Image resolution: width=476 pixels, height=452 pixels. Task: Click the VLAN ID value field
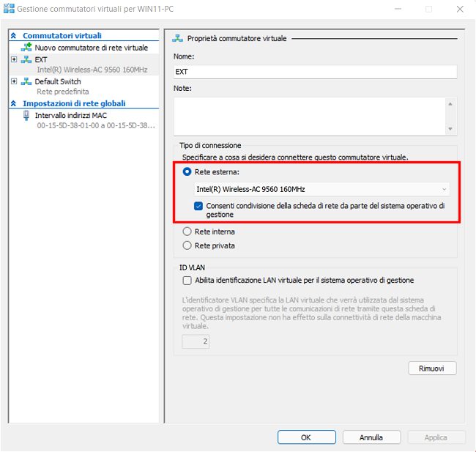pyautogui.click(x=196, y=341)
